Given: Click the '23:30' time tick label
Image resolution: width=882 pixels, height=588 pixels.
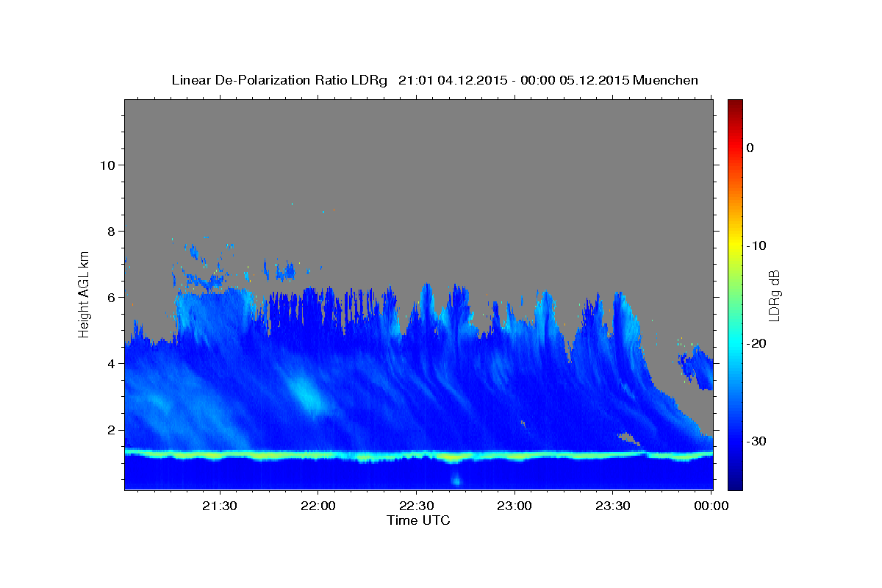Looking at the screenshot, I should 612,506.
